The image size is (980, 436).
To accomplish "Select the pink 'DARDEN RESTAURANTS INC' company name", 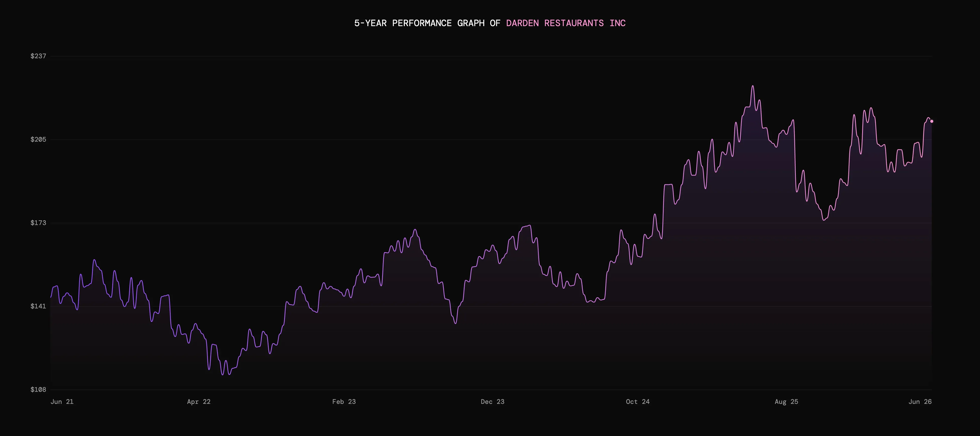I will 566,23.
